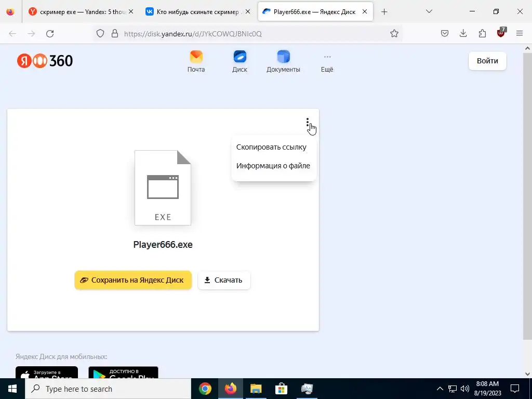Show hidden system tray icons

coord(440,389)
